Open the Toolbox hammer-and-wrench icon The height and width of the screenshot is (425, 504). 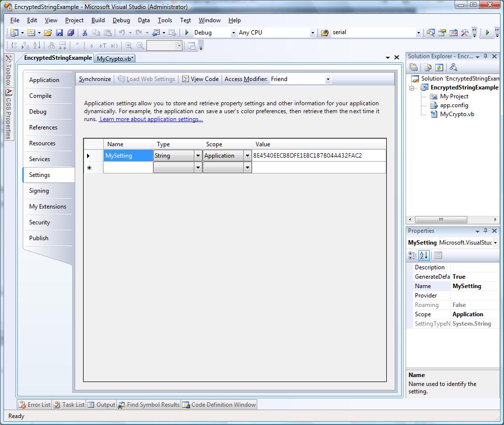tap(464, 33)
